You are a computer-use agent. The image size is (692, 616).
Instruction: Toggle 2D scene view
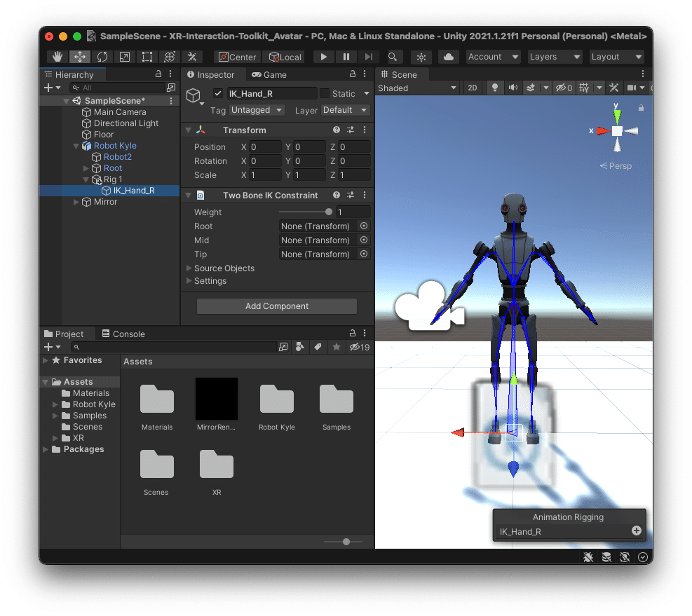[x=473, y=88]
